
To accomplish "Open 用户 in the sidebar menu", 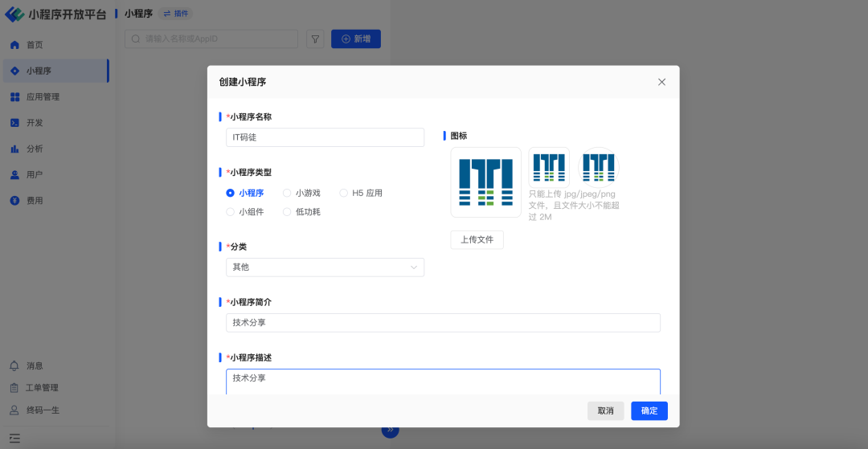I will coord(34,174).
